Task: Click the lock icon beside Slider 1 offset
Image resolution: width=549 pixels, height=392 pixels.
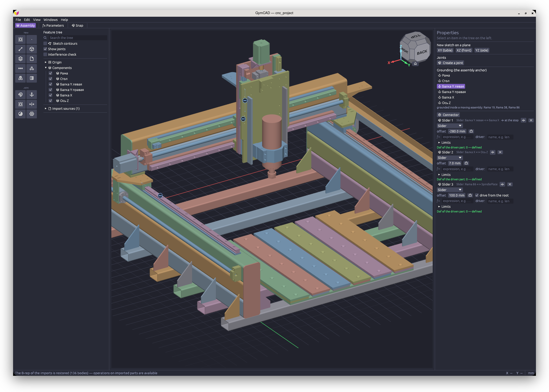Action: click(x=471, y=131)
